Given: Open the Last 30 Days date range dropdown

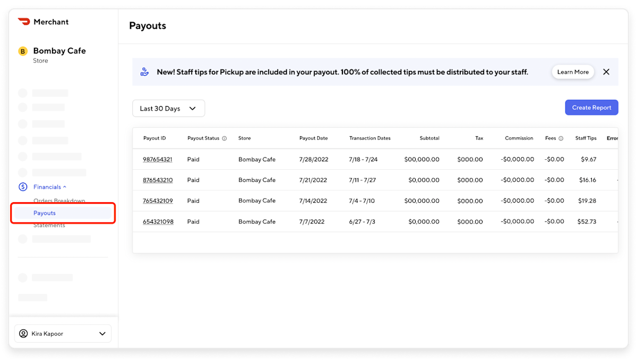Looking at the screenshot, I should point(168,108).
